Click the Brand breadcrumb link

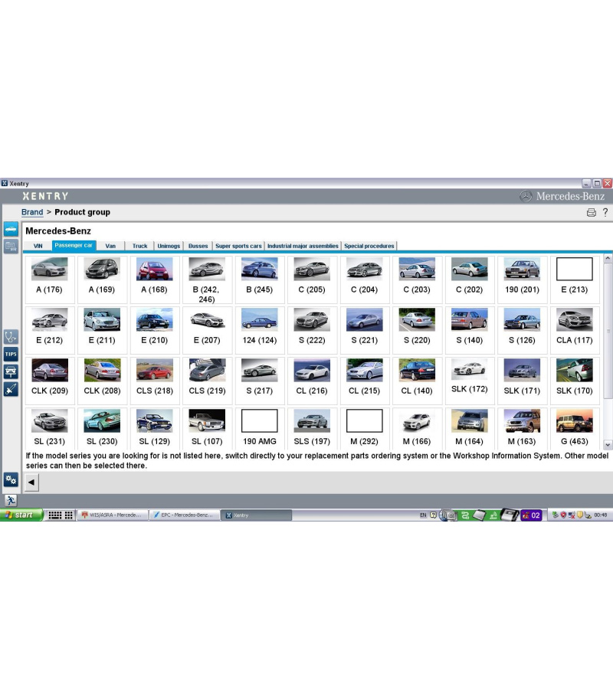coord(32,212)
